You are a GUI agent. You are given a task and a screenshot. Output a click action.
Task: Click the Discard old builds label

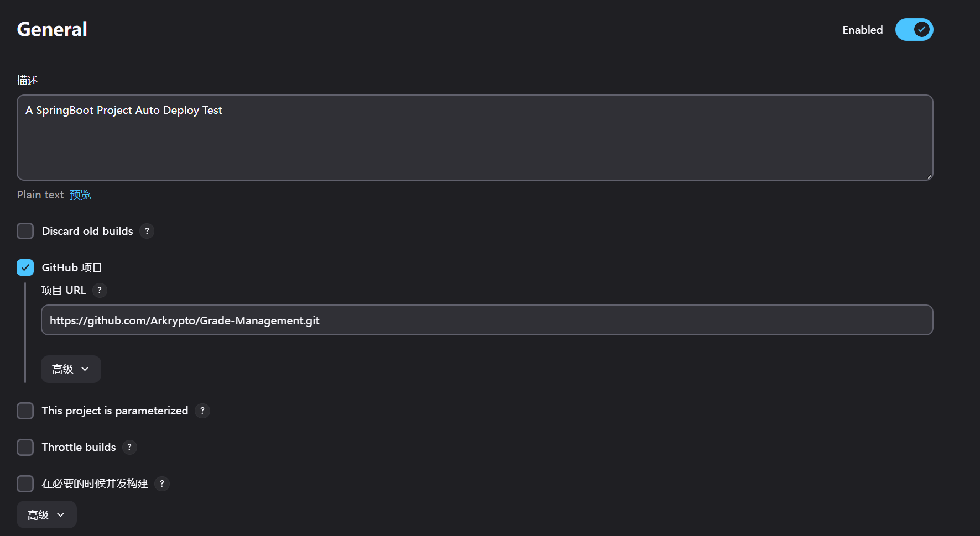coord(87,231)
